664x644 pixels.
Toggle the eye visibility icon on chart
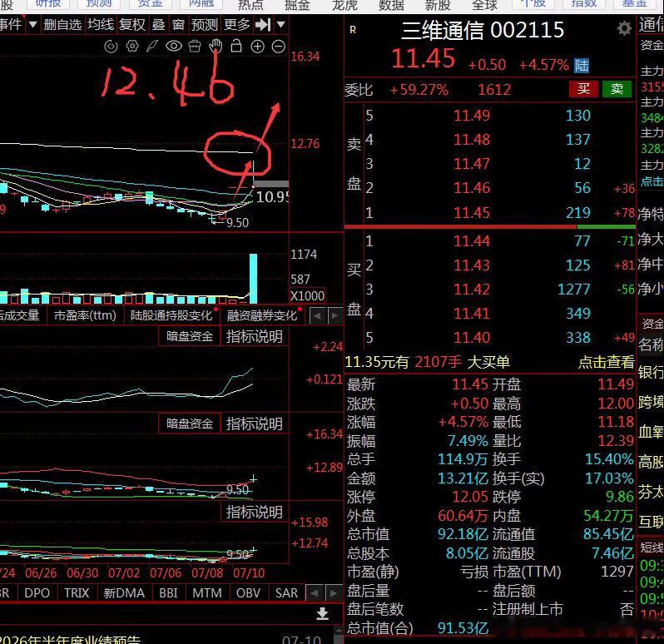click(174, 46)
